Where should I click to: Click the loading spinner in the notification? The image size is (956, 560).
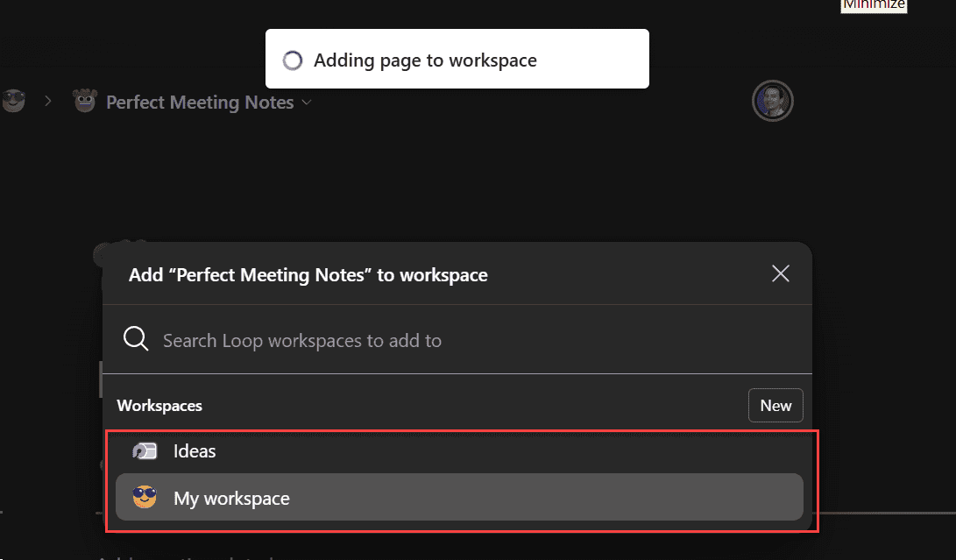click(293, 60)
